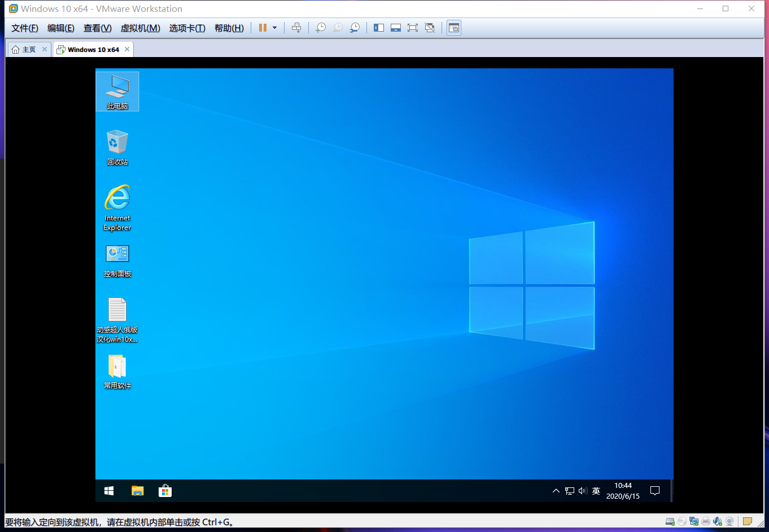This screenshot has height=532, width=769.
Task: Open the 查看(V) menu
Action: click(x=98, y=28)
